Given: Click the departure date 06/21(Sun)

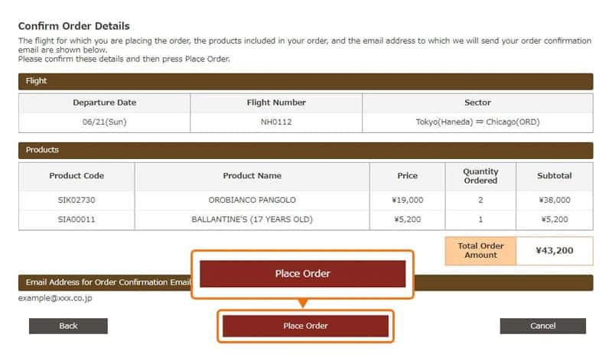Looking at the screenshot, I should [104, 122].
